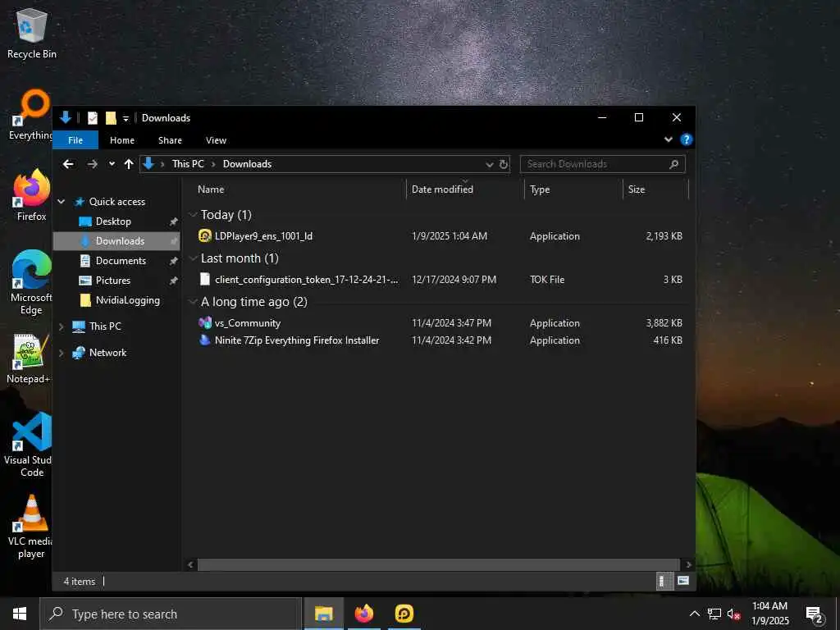Click the horizontal scrollbar in file list

click(x=438, y=564)
